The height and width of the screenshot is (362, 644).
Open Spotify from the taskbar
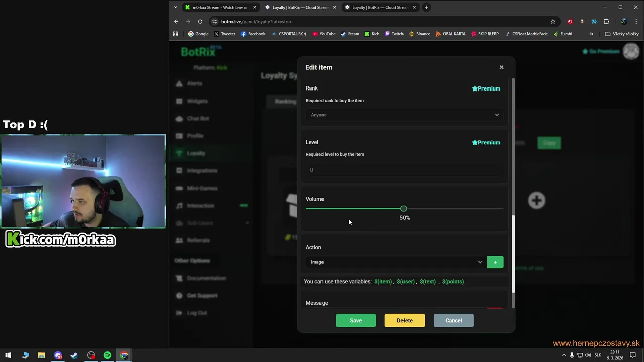pos(107,355)
